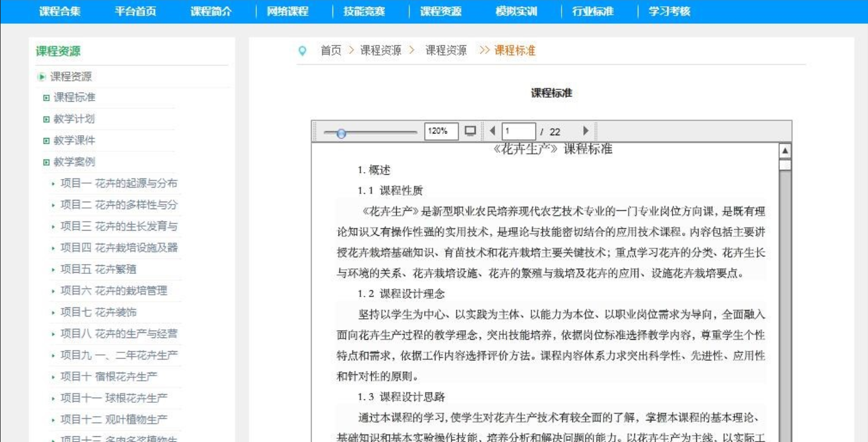The image size is (868, 442).
Task: Go to previous page with left arrow
Action: pyautogui.click(x=492, y=131)
